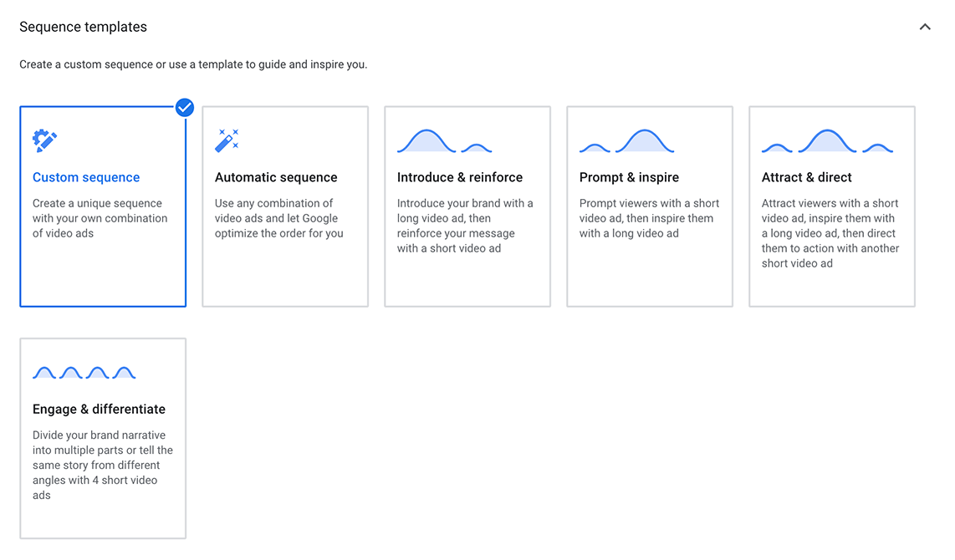Click the Attract & direct description text
The image size is (955, 560).
830,233
